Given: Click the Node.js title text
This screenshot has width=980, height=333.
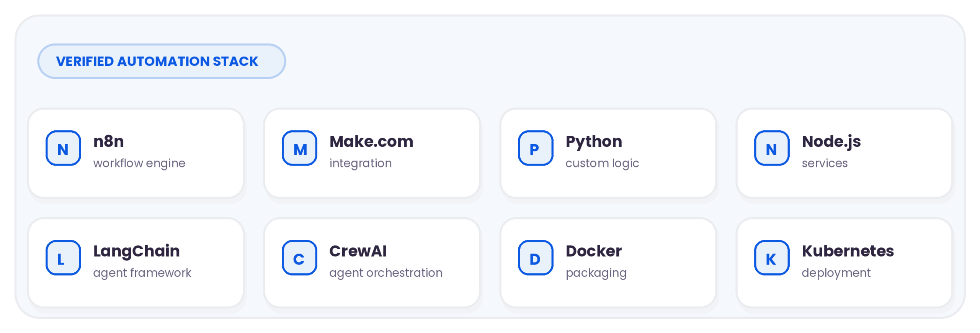Looking at the screenshot, I should (x=831, y=142).
